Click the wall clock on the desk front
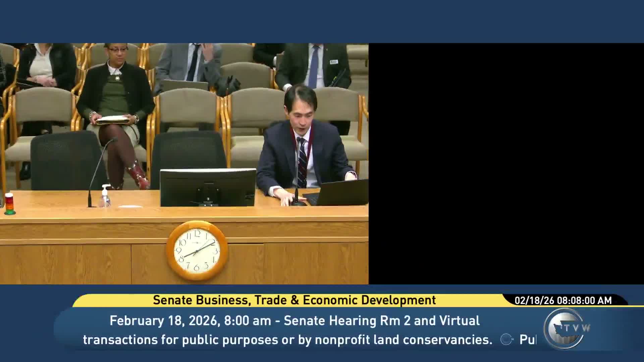This screenshot has height=362, width=644. pyautogui.click(x=197, y=251)
